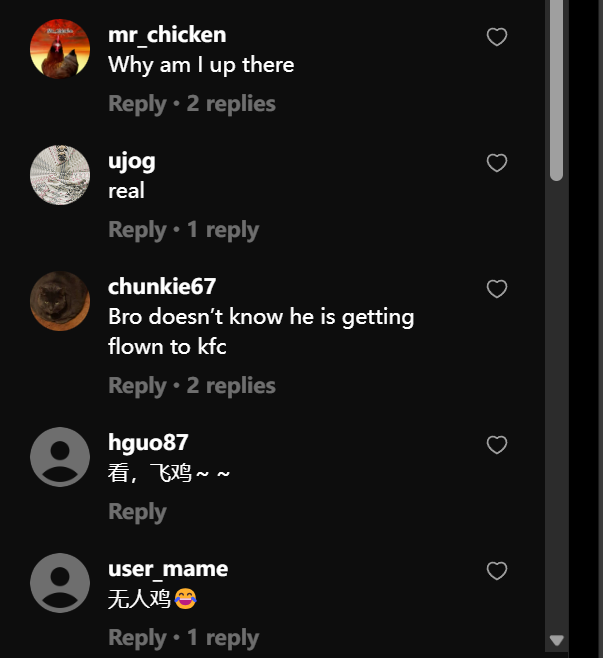Viewport: 603px width, 658px height.
Task: Like mr_chicken's comment with the heart
Action: tap(497, 38)
